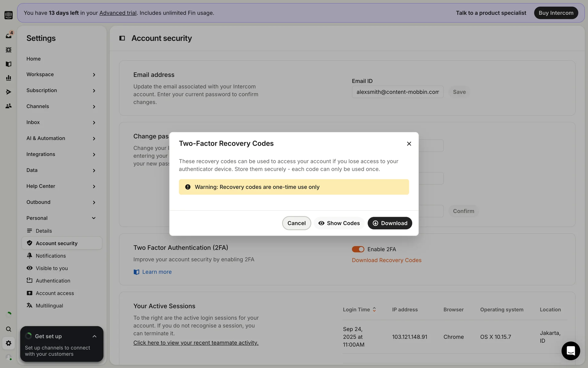Screen dimensions: 588x368
Task: Open the Inbox icon in left rail
Action: pyautogui.click(x=9, y=36)
